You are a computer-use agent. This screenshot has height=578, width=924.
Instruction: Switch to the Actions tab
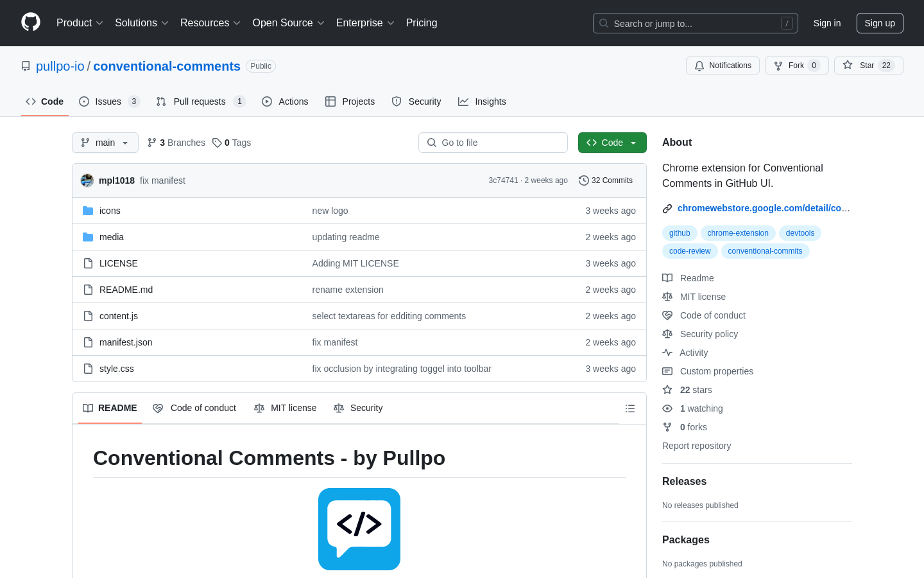click(285, 101)
